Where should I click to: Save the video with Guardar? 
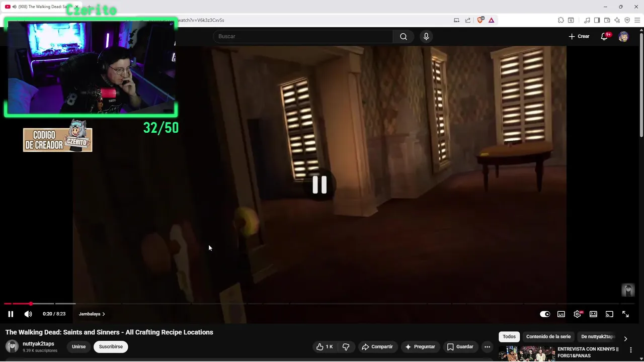tap(460, 347)
